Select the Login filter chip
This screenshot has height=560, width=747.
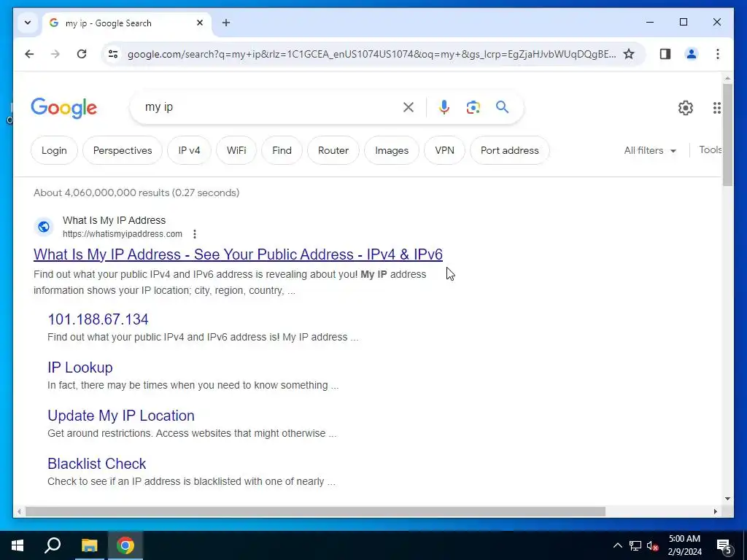pos(54,150)
